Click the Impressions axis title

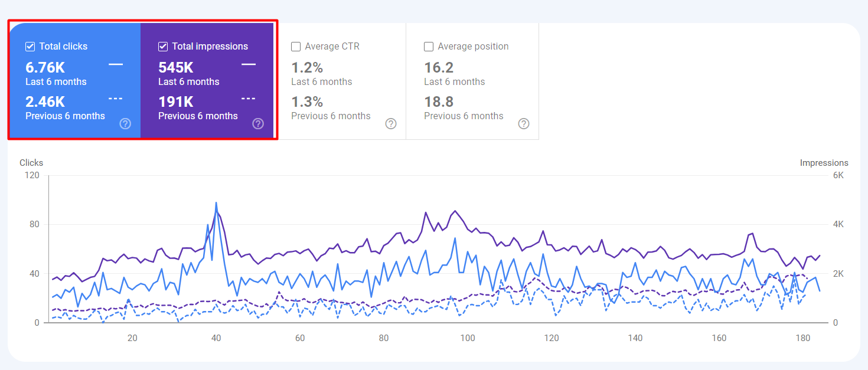pos(824,163)
